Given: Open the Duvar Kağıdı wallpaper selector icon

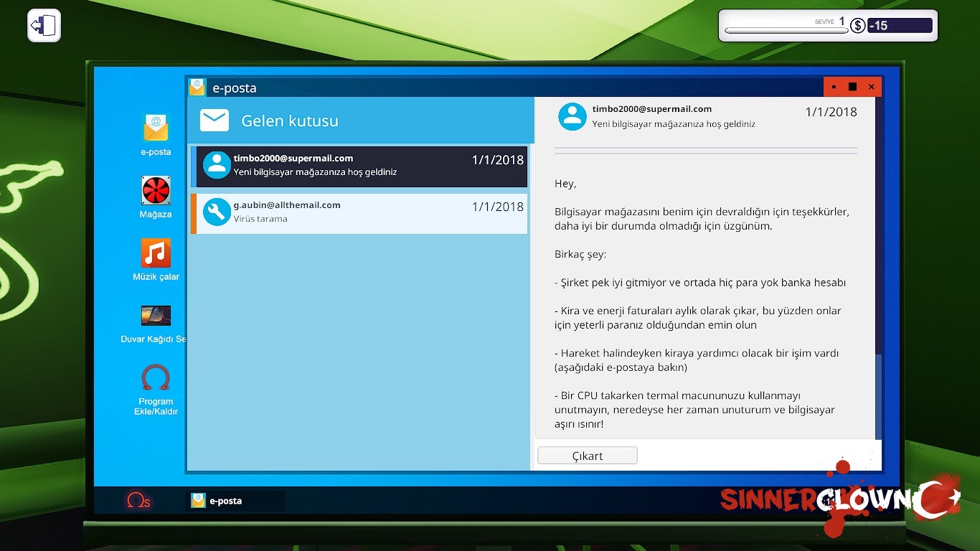Looking at the screenshot, I should tap(156, 316).
